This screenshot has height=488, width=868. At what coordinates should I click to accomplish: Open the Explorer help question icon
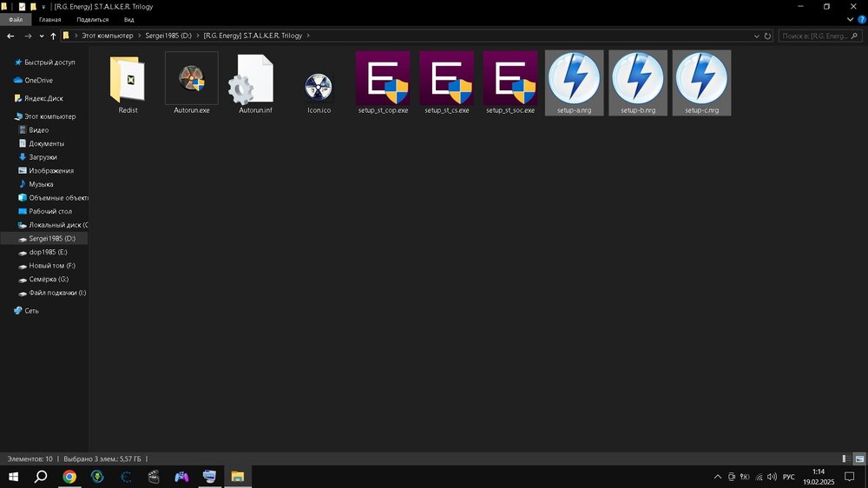[861, 19]
